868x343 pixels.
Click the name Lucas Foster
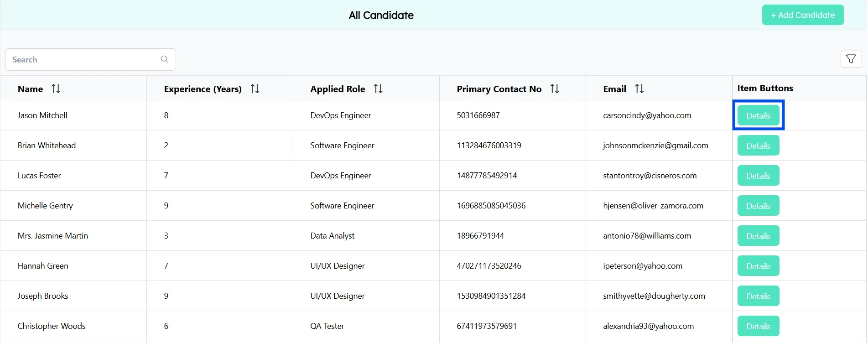click(39, 176)
